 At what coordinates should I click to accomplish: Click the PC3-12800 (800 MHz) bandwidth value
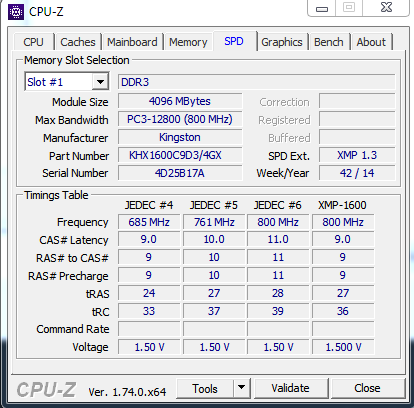click(x=180, y=119)
